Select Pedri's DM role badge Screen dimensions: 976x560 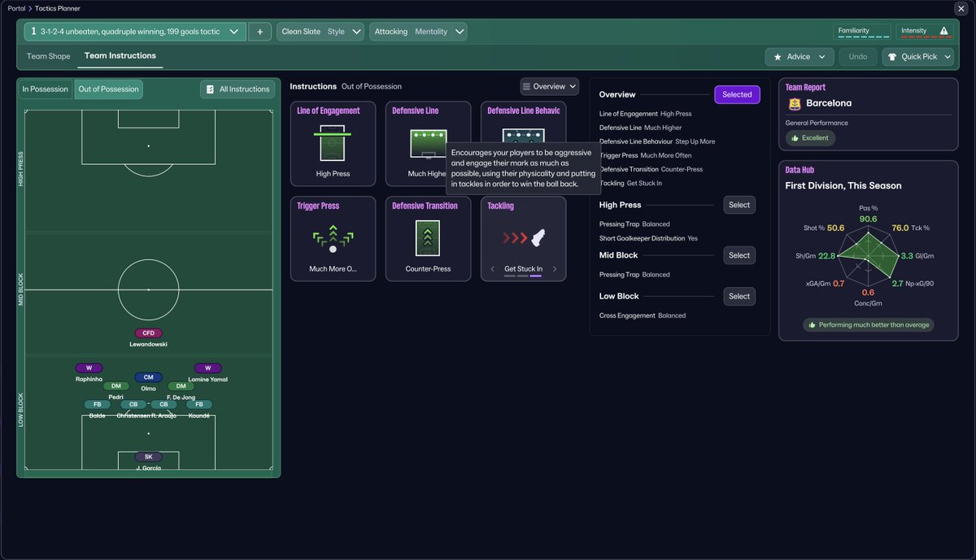click(115, 386)
